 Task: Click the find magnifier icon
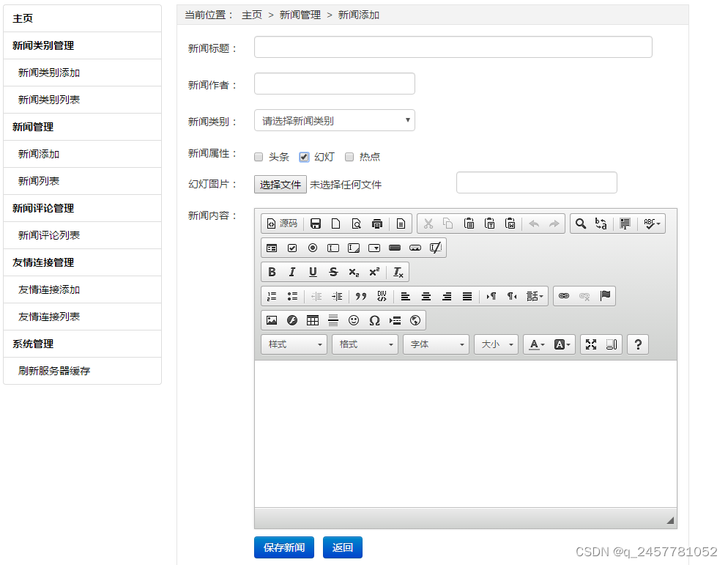580,224
